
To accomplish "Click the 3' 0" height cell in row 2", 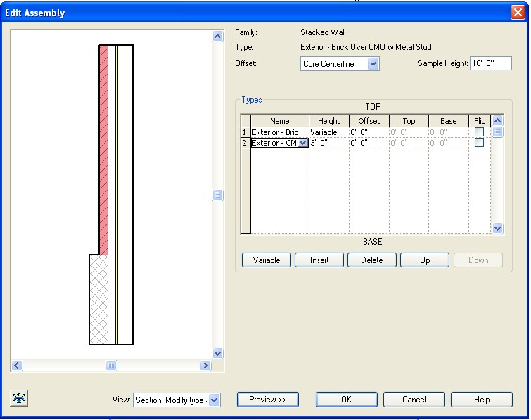I will [x=329, y=143].
